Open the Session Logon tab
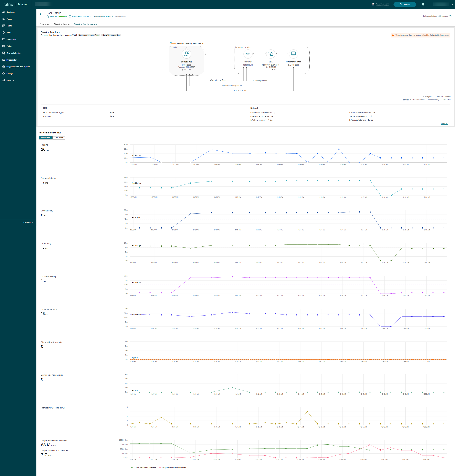This screenshot has width=455, height=476. [62, 24]
